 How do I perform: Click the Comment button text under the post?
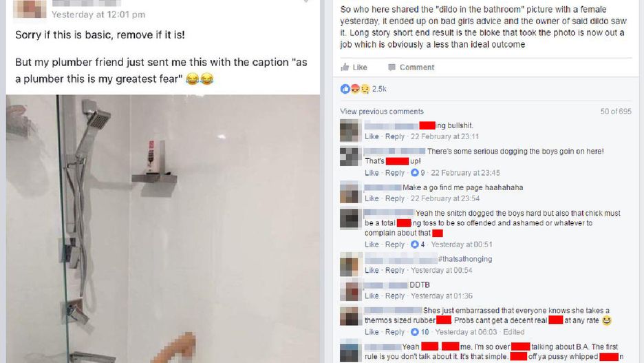click(417, 67)
